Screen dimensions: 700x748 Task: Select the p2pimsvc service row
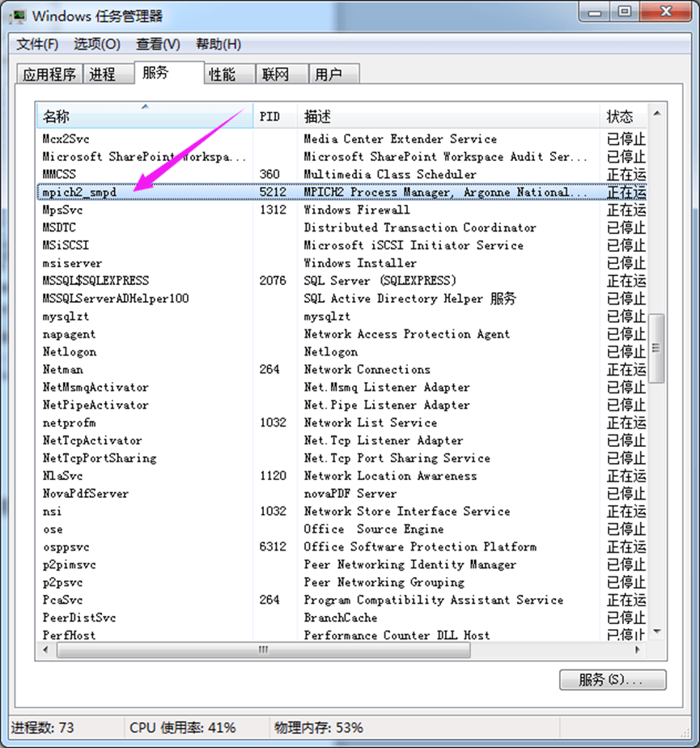(x=342, y=564)
